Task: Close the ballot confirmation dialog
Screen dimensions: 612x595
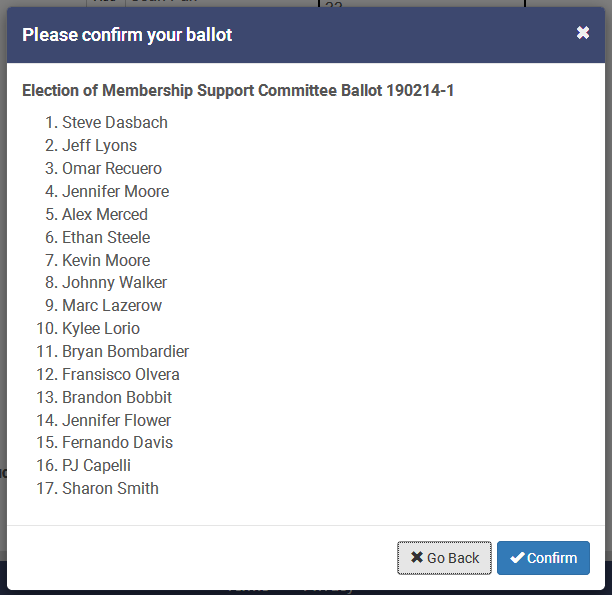Action: pos(583,34)
